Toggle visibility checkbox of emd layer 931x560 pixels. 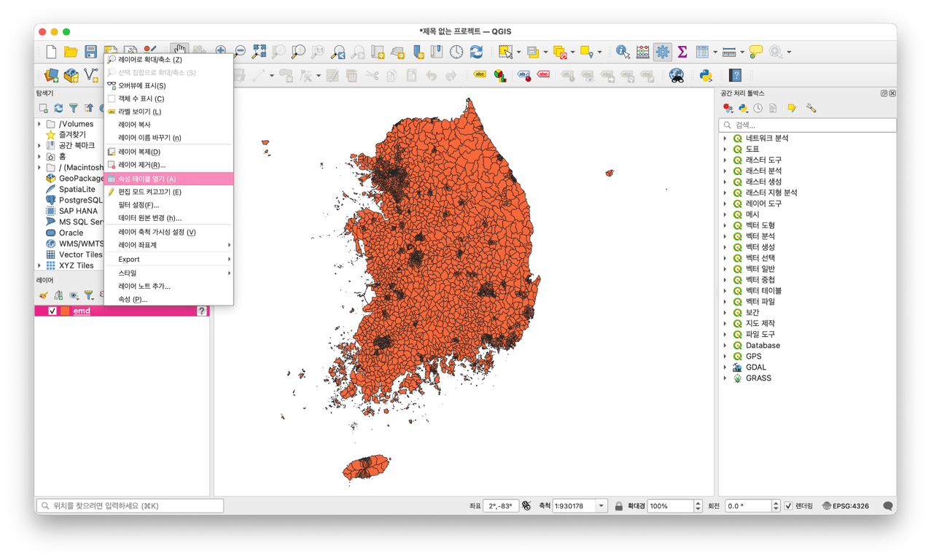[52, 311]
